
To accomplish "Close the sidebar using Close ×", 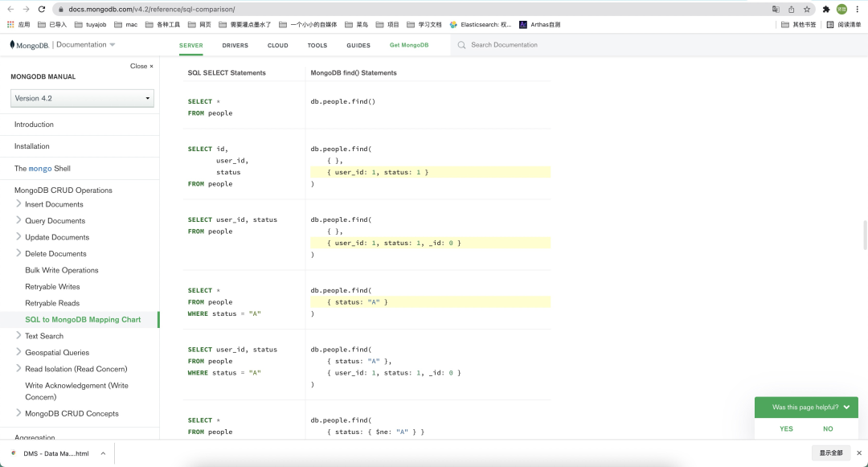I will (141, 65).
